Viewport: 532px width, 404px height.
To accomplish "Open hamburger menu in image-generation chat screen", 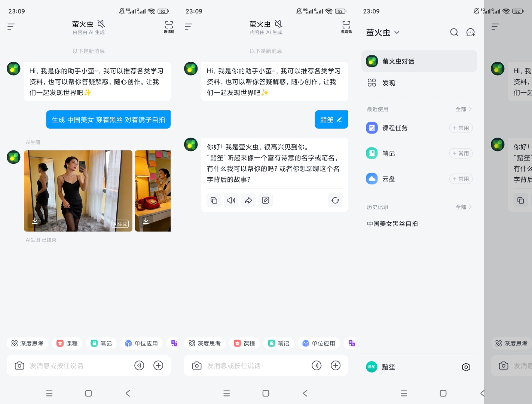I will (11, 27).
